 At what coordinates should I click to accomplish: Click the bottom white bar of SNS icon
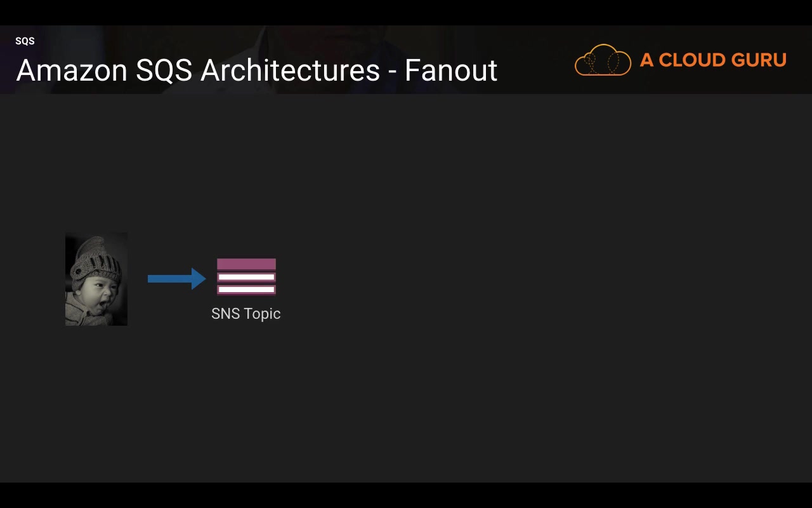click(x=246, y=290)
